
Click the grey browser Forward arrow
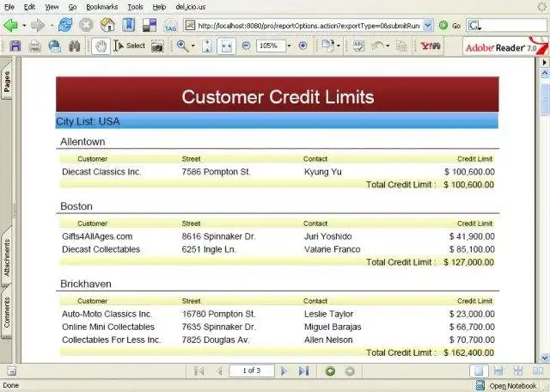pos(38,25)
